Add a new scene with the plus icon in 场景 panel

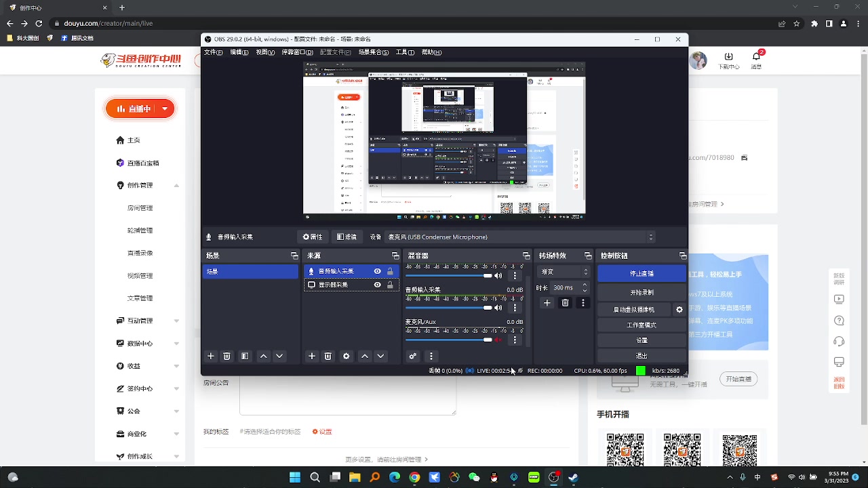211,357
